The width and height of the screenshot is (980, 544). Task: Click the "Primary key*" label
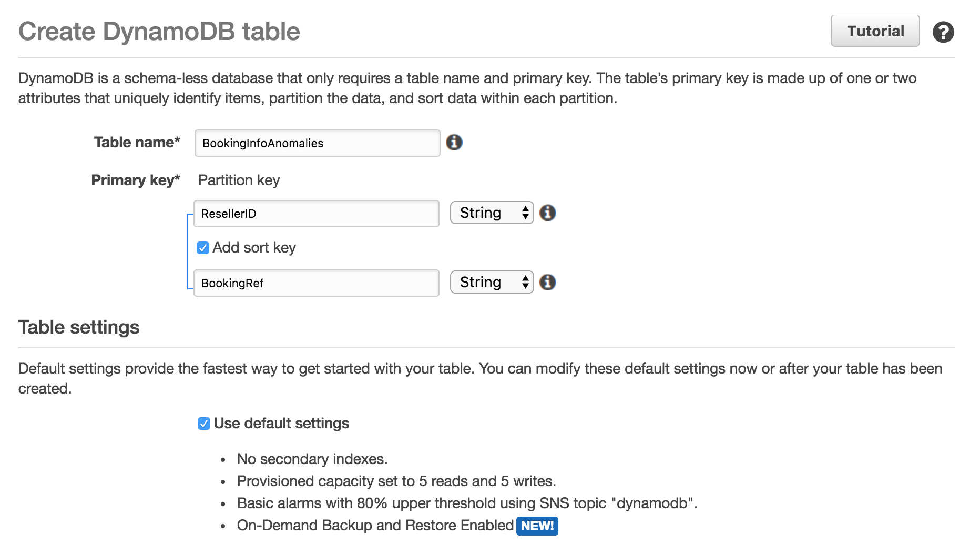tap(135, 180)
